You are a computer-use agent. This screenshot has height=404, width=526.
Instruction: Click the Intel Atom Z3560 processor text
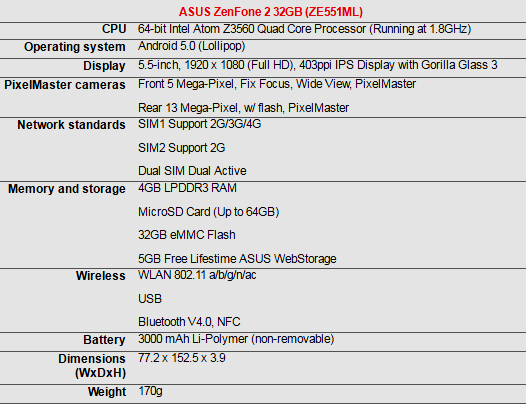[x=305, y=29]
